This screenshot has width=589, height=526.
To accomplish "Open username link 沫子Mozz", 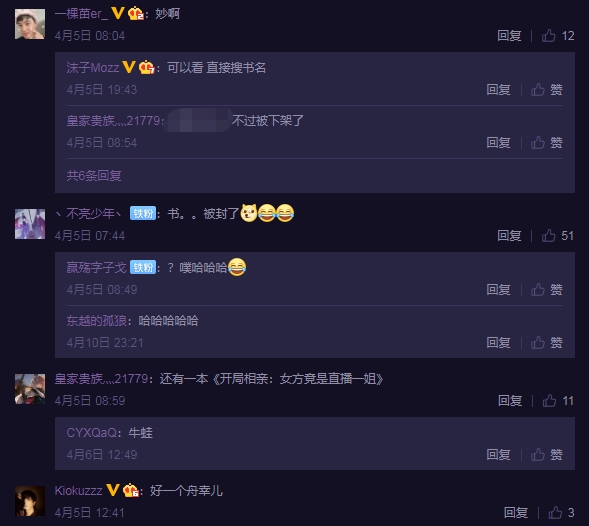I will (x=93, y=68).
